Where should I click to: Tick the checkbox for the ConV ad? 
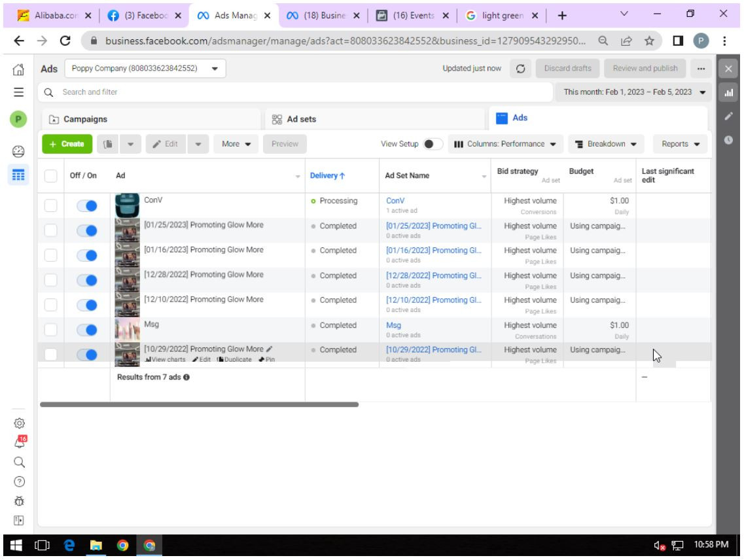click(x=50, y=205)
